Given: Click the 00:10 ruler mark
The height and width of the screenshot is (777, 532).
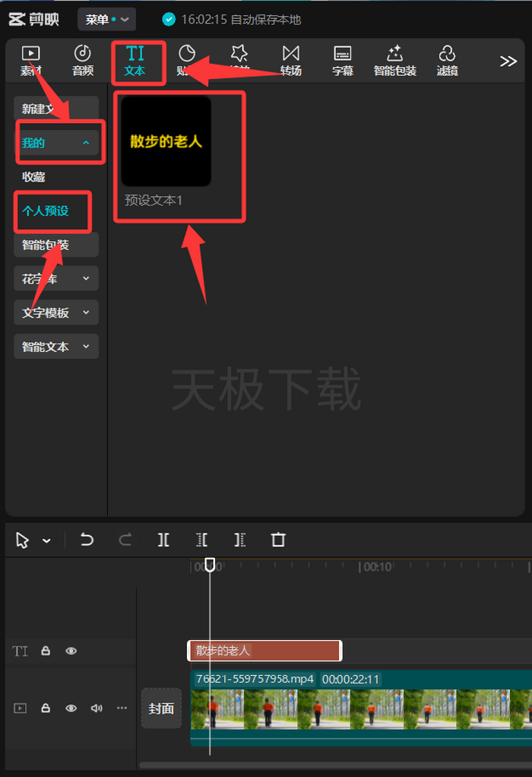Looking at the screenshot, I should tap(378, 567).
